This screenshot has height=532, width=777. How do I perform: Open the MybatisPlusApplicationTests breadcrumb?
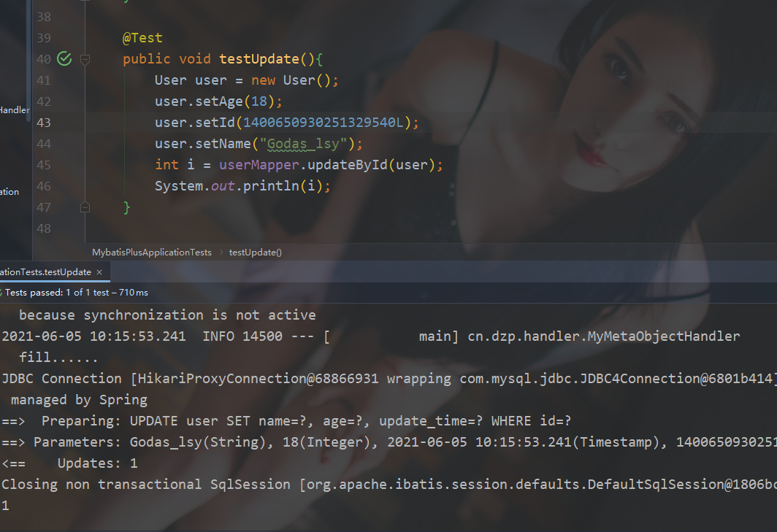click(x=152, y=252)
